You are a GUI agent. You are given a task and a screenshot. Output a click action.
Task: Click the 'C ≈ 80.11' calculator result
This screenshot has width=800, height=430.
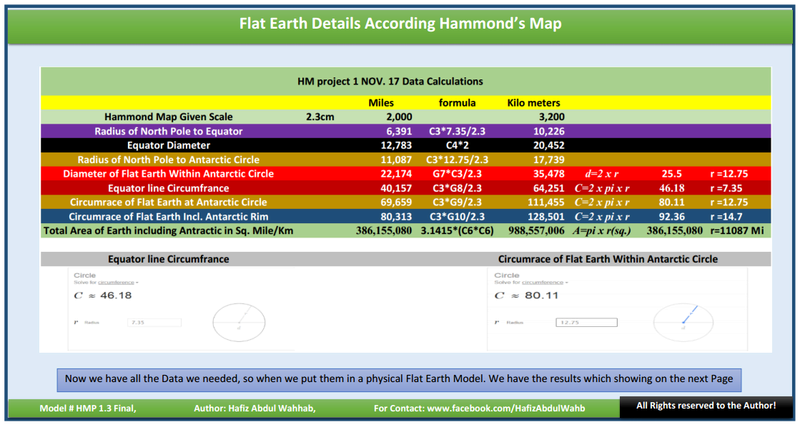(527, 295)
